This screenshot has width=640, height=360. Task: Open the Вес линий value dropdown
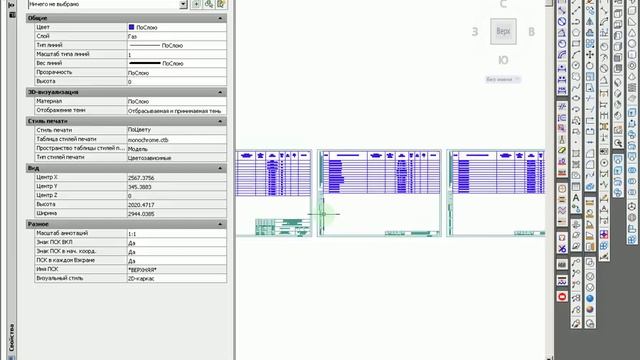click(177, 63)
